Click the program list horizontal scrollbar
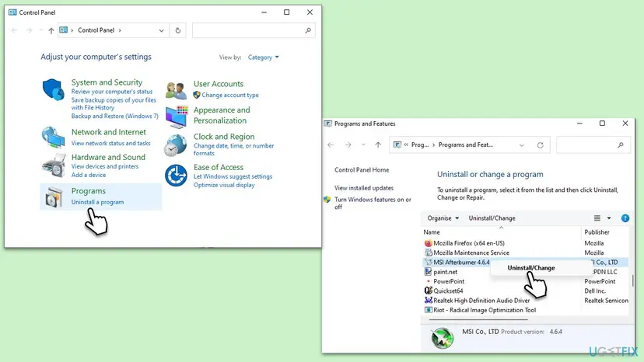The height and width of the screenshot is (362, 644). 478,319
